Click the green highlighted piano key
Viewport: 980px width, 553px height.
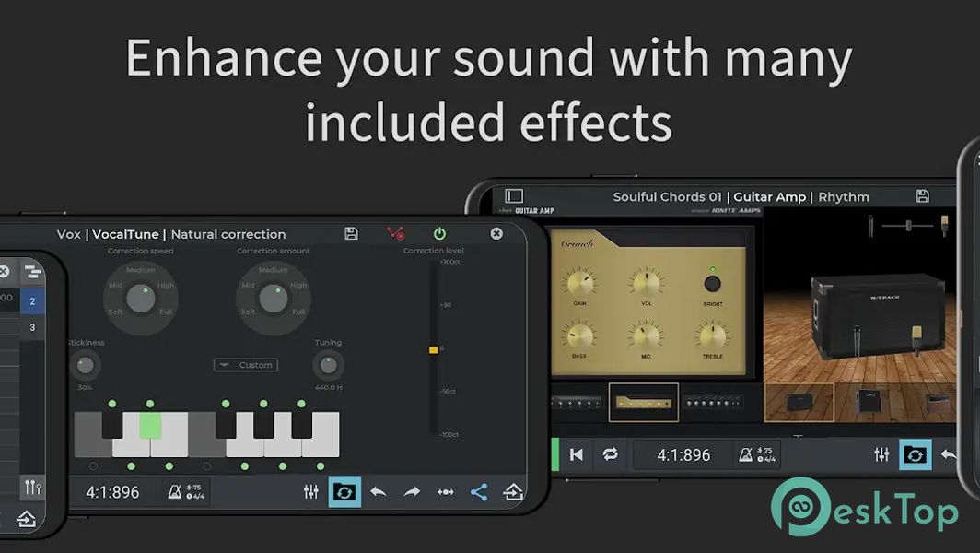(150, 426)
